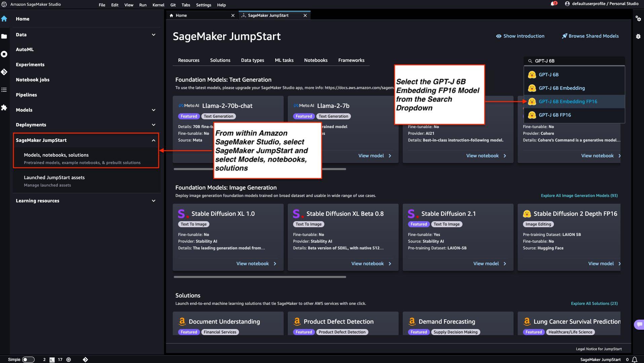
Task: Switch to the Home tab
Action: click(x=202, y=15)
